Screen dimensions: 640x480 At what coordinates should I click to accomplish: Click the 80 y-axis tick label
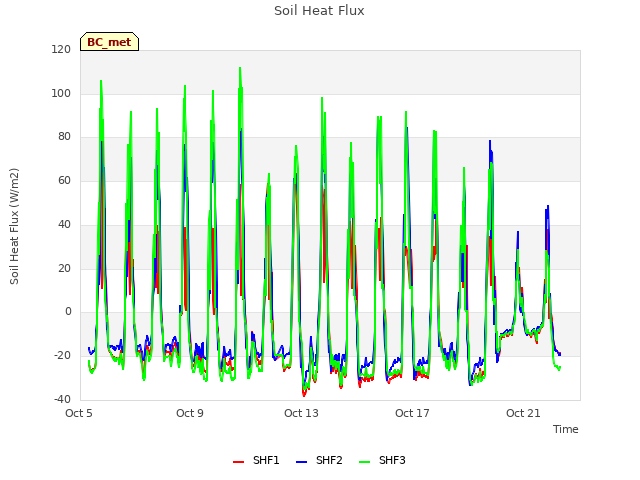64,137
